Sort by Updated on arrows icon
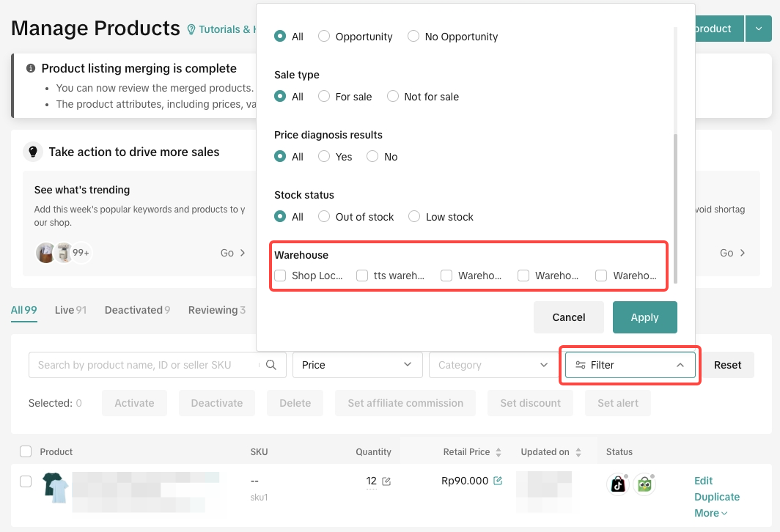The height and width of the screenshot is (532, 780). (x=578, y=452)
